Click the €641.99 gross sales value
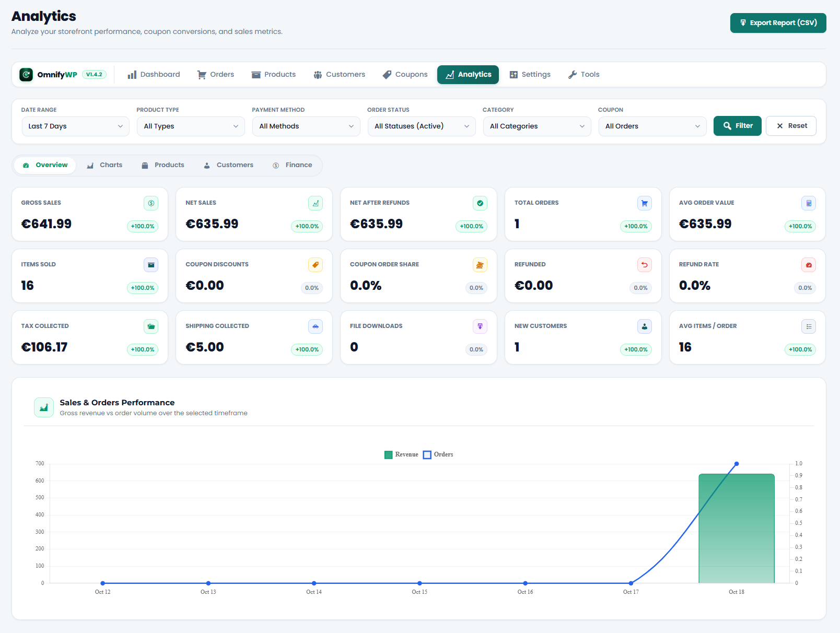The image size is (840, 633). pos(46,224)
